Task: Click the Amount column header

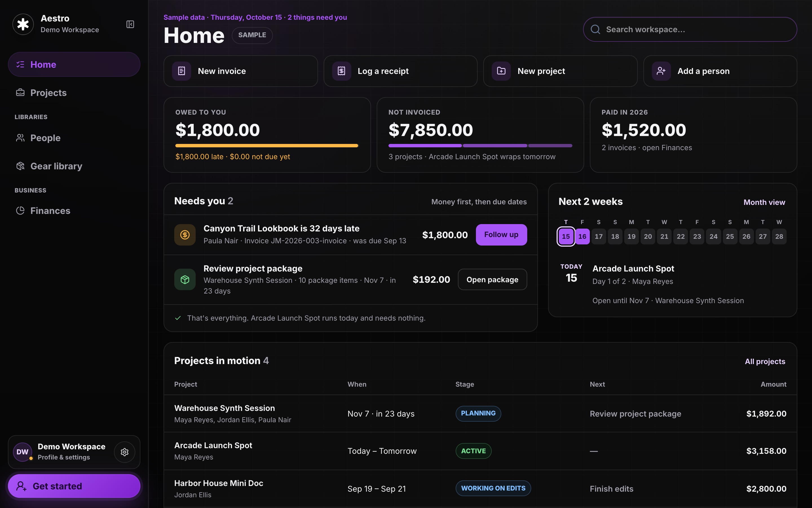Action: (x=773, y=384)
